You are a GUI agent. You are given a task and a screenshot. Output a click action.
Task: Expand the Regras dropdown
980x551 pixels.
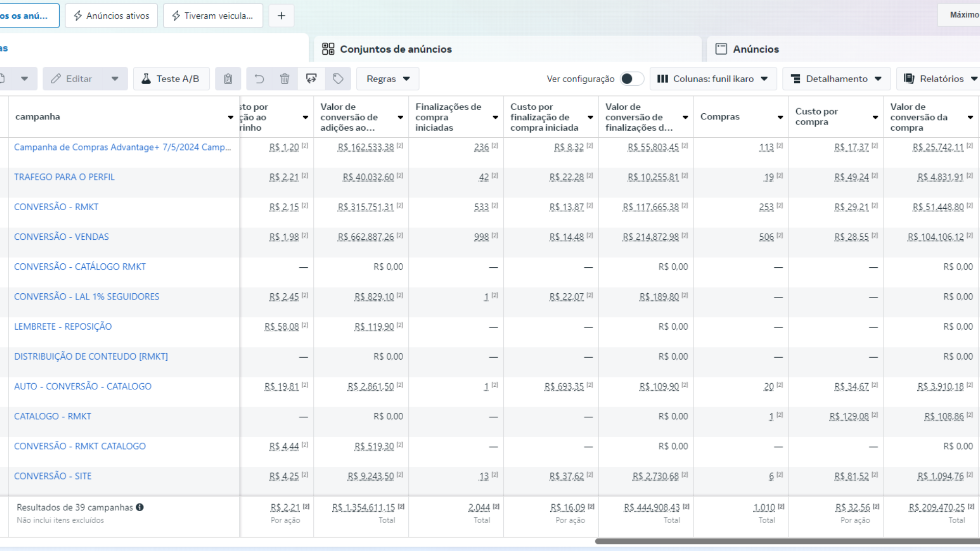[387, 79]
